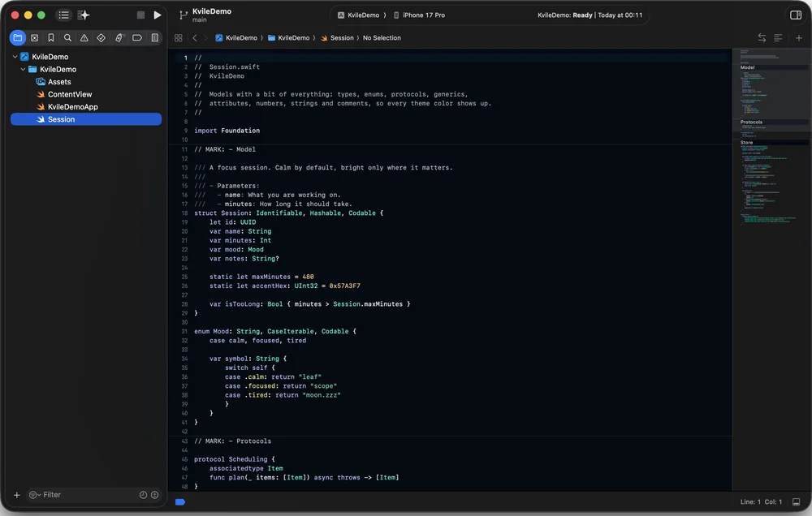Open the Test navigator tab
812x516 pixels.
[101, 38]
